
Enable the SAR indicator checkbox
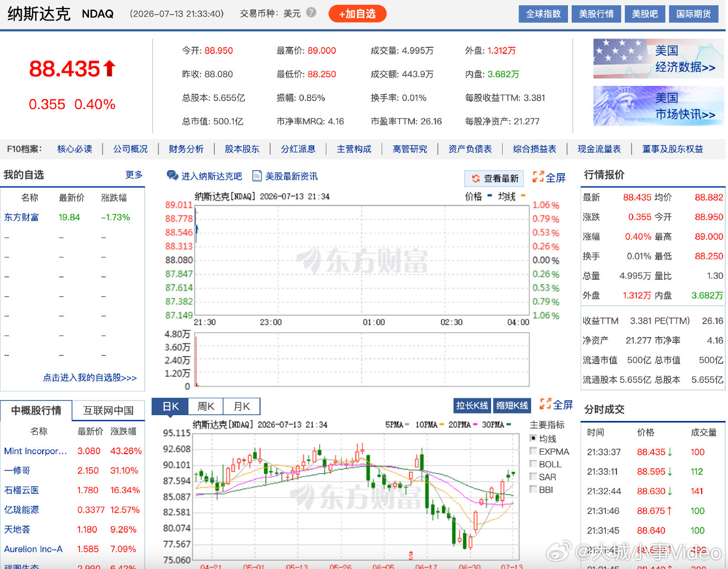click(533, 476)
